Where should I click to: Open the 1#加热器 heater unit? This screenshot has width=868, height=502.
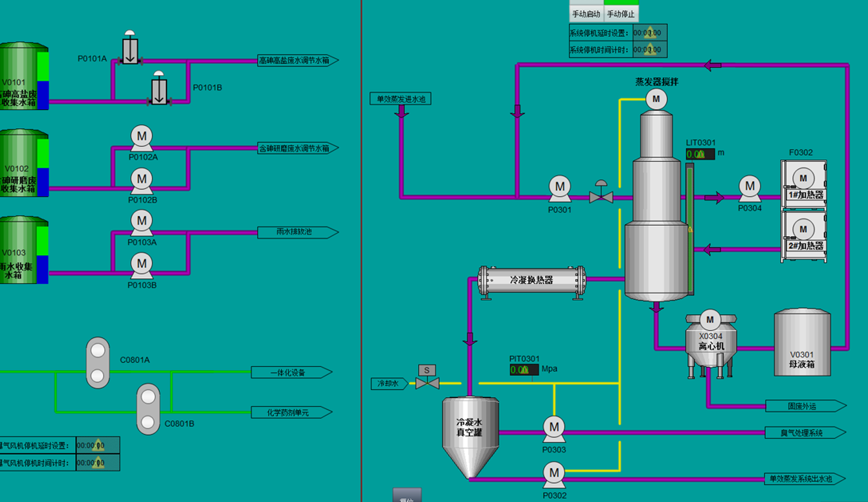[803, 184]
